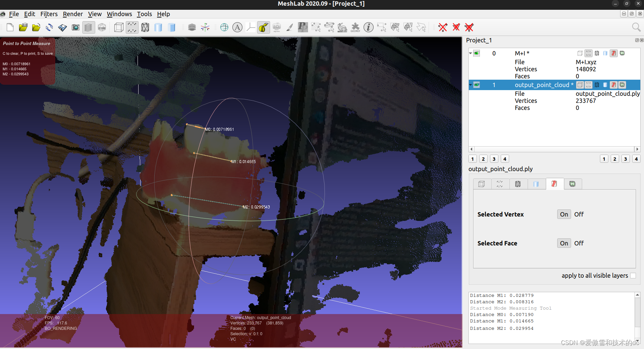644x349 pixels.
Task: Switch to points render options tab
Action: (x=500, y=184)
